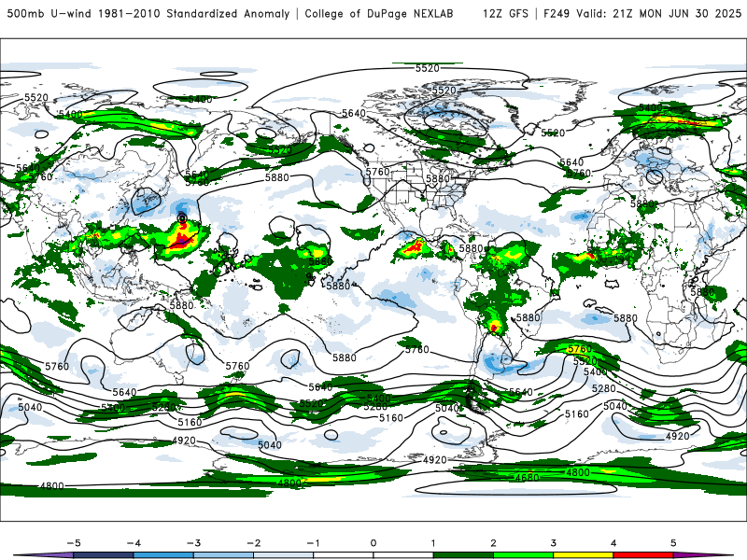Click the 'College of DuPage NEXLAB' label
The image size is (747, 560).
(379, 14)
